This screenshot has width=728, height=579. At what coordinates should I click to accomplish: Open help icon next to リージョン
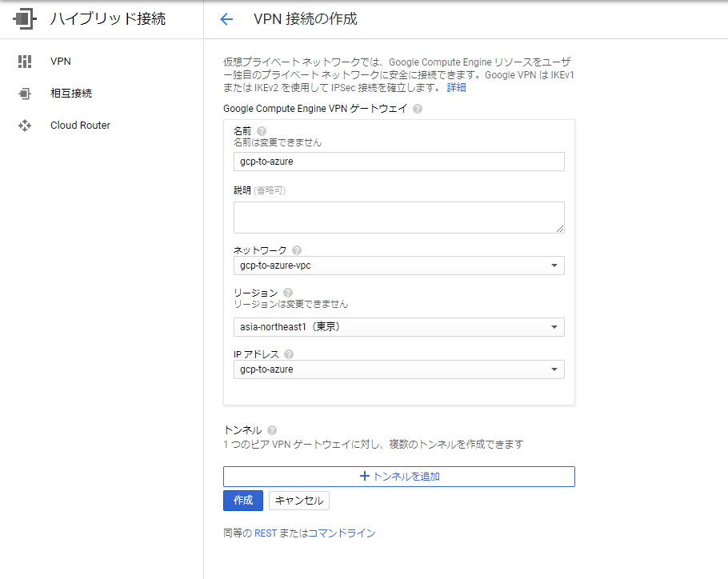pos(288,293)
